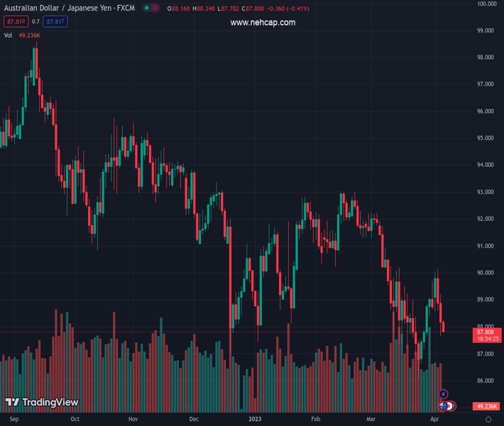Screen dimensions: 504x426
Task: Click the Australian flag economic event icon
Action: pyautogui.click(x=443, y=406)
